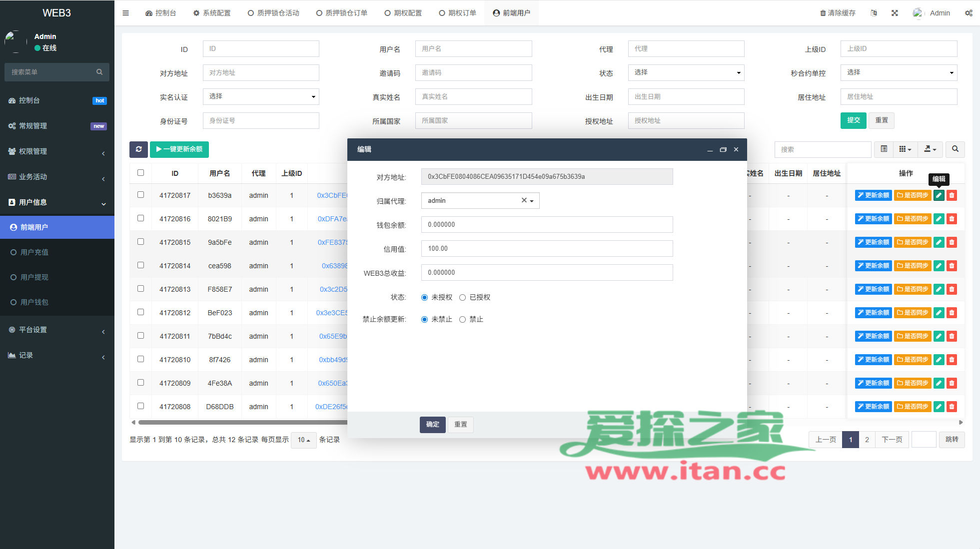Toggle the table card view icon
980x549 pixels.
tap(884, 149)
